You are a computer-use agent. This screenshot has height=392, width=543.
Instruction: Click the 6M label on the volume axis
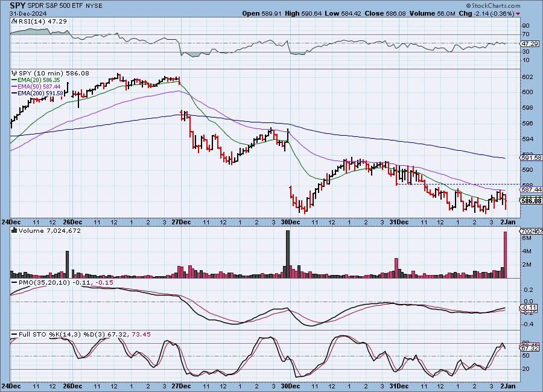(526, 238)
